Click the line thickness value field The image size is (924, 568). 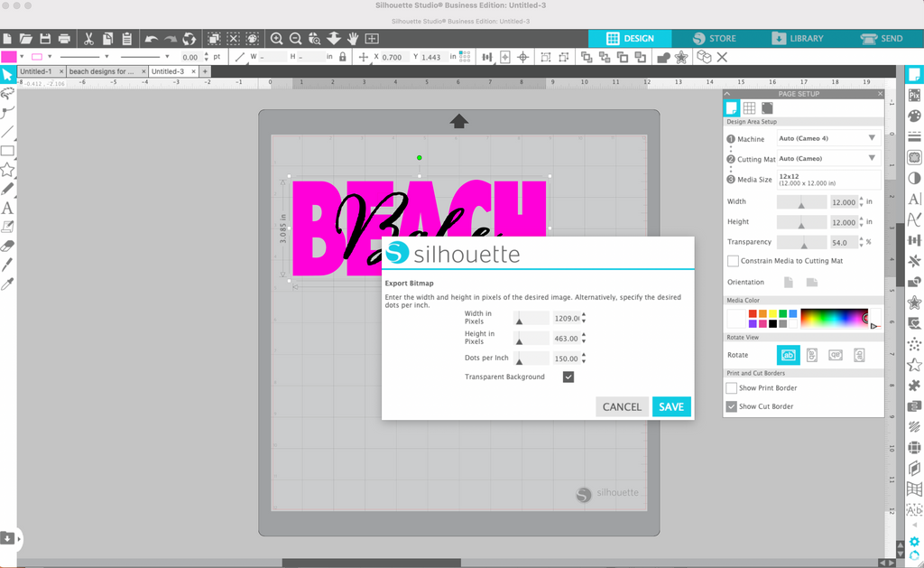190,57
